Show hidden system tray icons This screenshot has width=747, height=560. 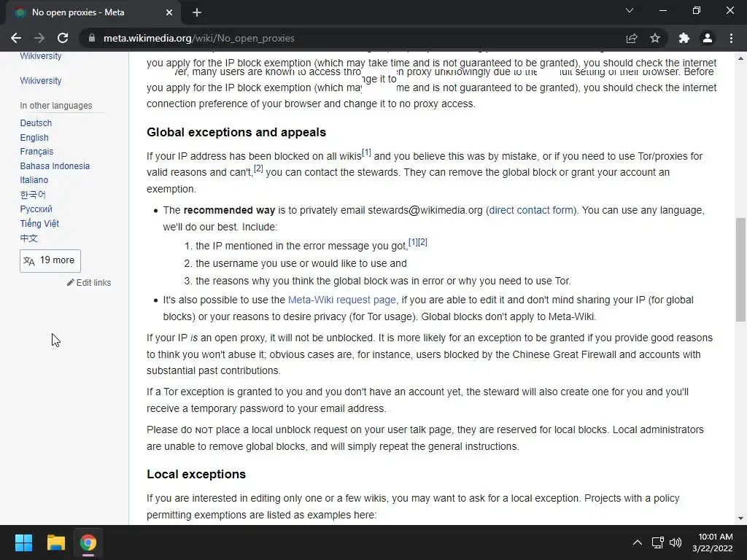tap(637, 542)
